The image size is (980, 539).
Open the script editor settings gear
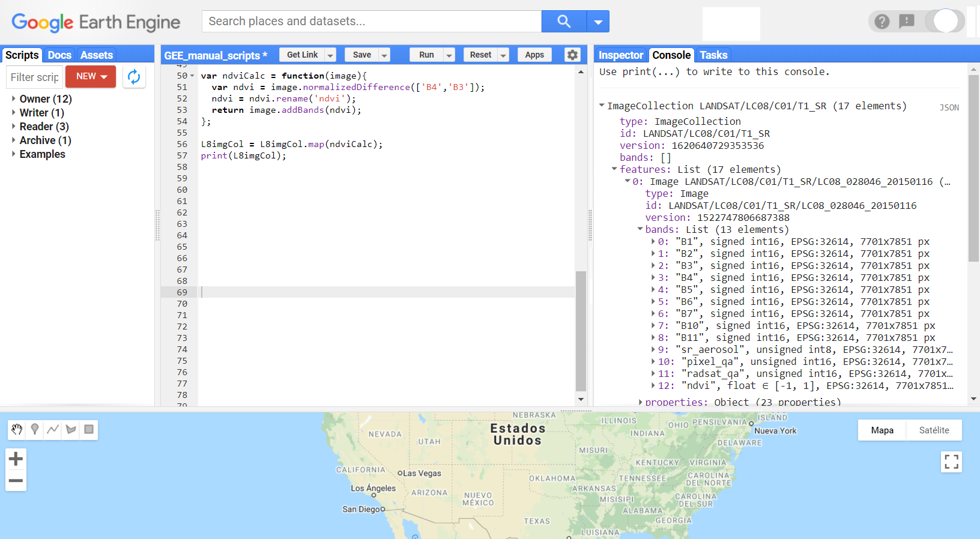(x=572, y=55)
